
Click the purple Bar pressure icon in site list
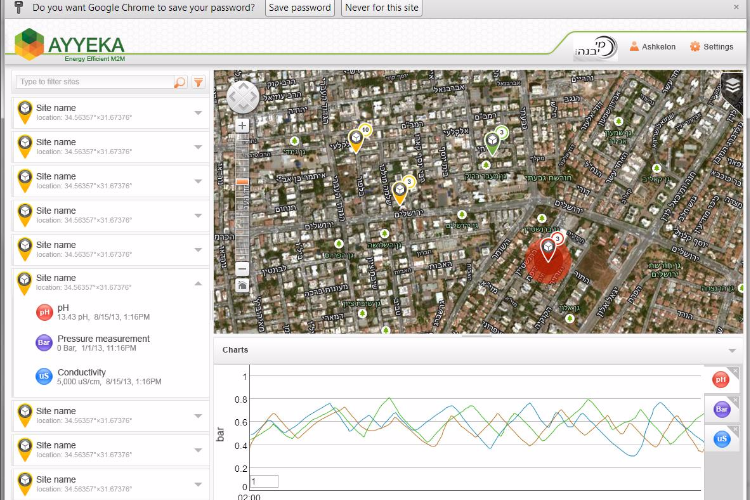[x=44, y=343]
